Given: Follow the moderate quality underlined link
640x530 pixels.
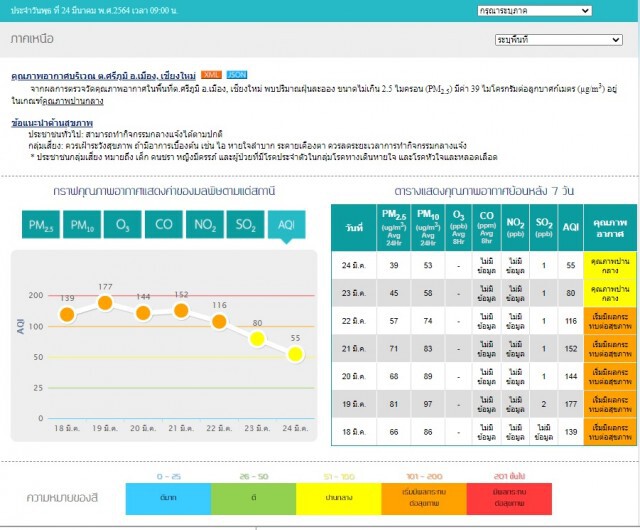Looking at the screenshot, I should 73,101.
